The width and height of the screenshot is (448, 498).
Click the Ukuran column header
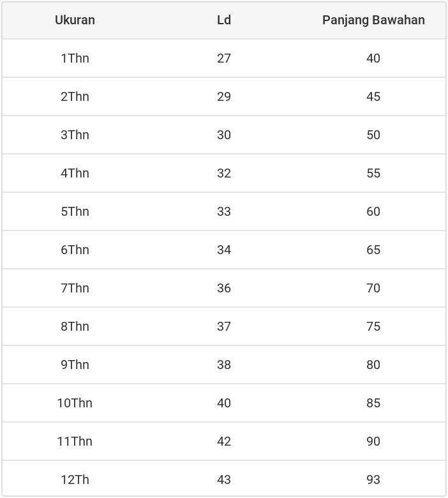(75, 20)
